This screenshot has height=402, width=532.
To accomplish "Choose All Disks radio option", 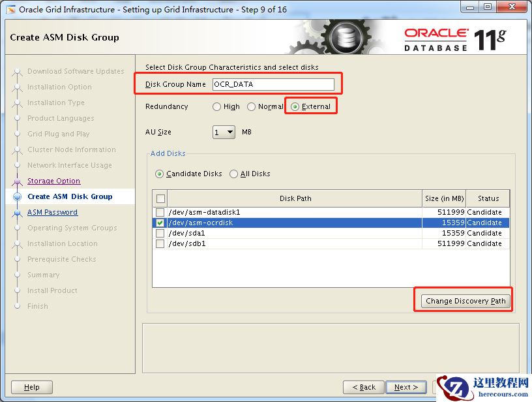I will point(233,174).
